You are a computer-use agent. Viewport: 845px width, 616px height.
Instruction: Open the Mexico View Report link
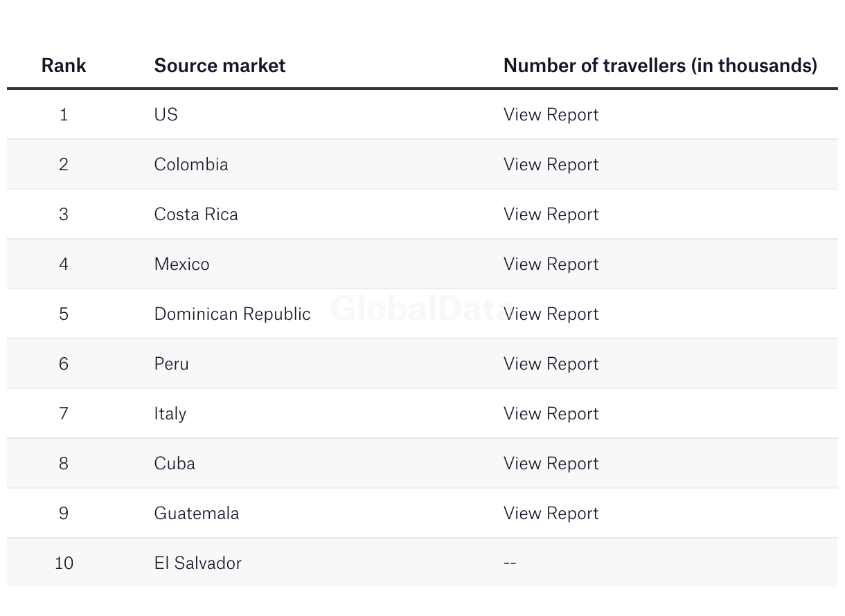pos(551,264)
